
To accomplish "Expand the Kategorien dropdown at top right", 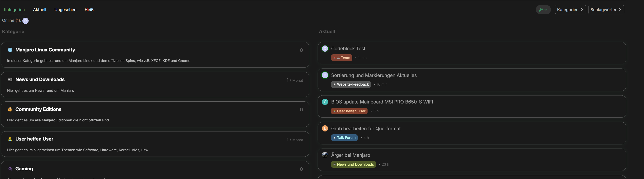I will (570, 10).
